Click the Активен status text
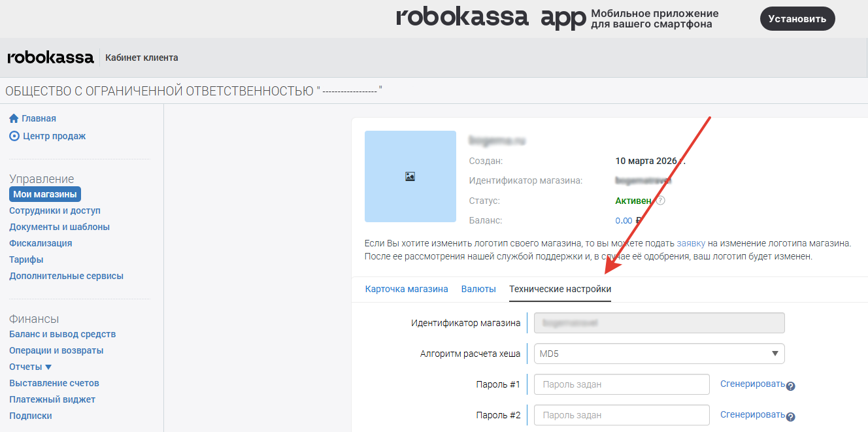Screen dimensions: 868x432 pos(633,201)
